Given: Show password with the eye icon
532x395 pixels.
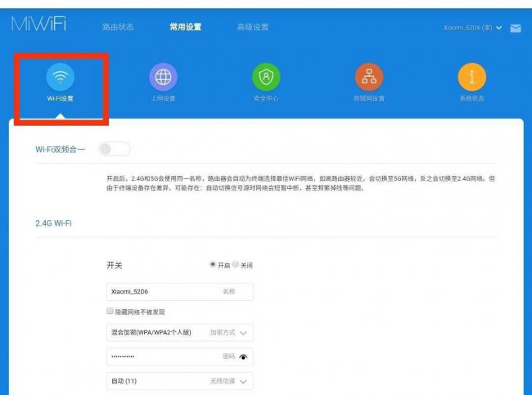Looking at the screenshot, I should pyautogui.click(x=243, y=357).
